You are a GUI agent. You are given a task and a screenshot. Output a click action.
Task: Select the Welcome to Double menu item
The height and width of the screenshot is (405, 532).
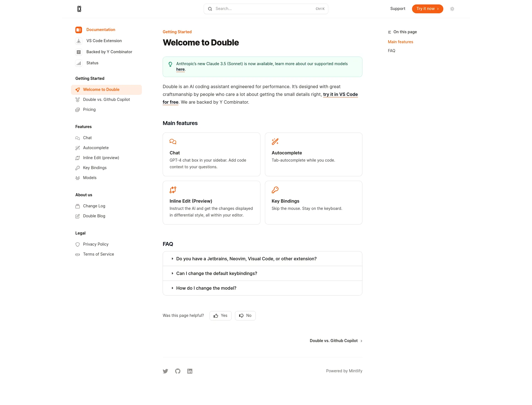pyautogui.click(x=101, y=89)
